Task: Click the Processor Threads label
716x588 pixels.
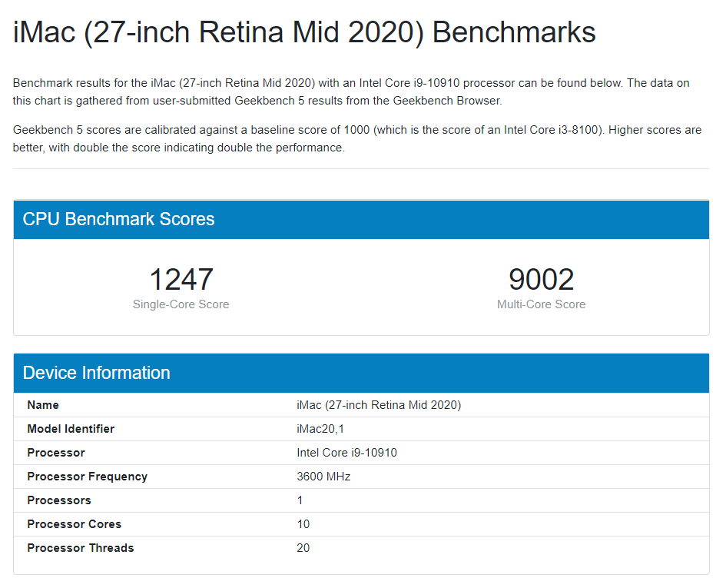Action: (x=81, y=548)
